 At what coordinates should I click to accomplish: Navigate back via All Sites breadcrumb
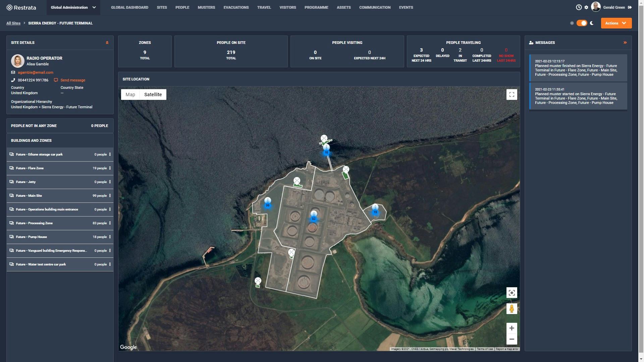[x=13, y=23]
